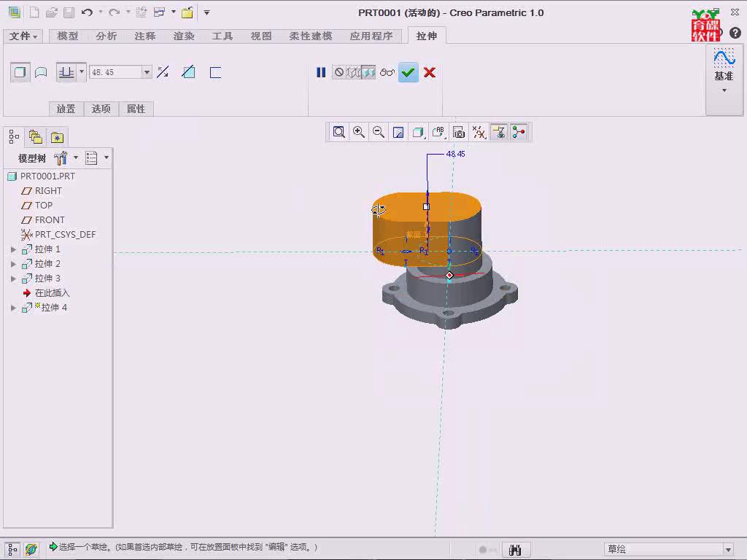
Task: Open datum display filters icon
Action: [x=479, y=132]
